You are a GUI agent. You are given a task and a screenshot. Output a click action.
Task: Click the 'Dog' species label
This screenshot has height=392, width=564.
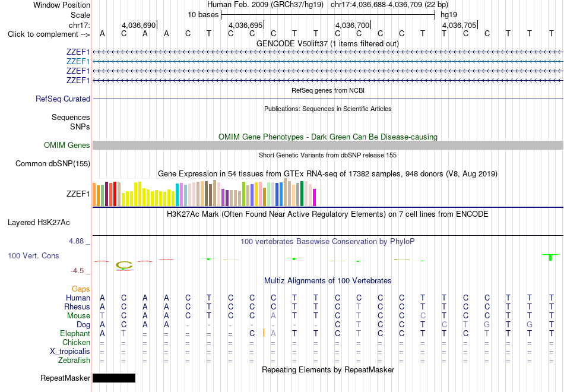pos(84,325)
